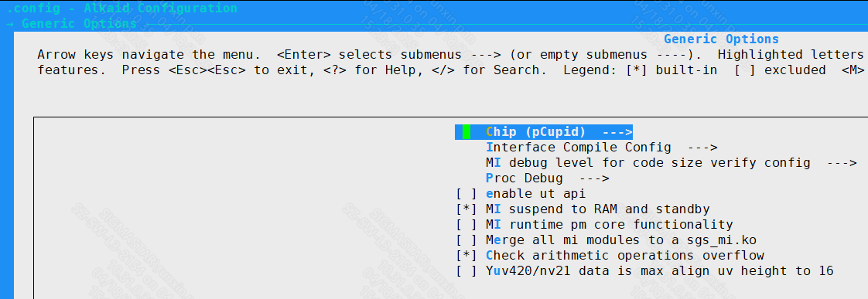Viewport: 868px width, 299px height.
Task: Open MI debug level config submenu
Action: pos(671,163)
